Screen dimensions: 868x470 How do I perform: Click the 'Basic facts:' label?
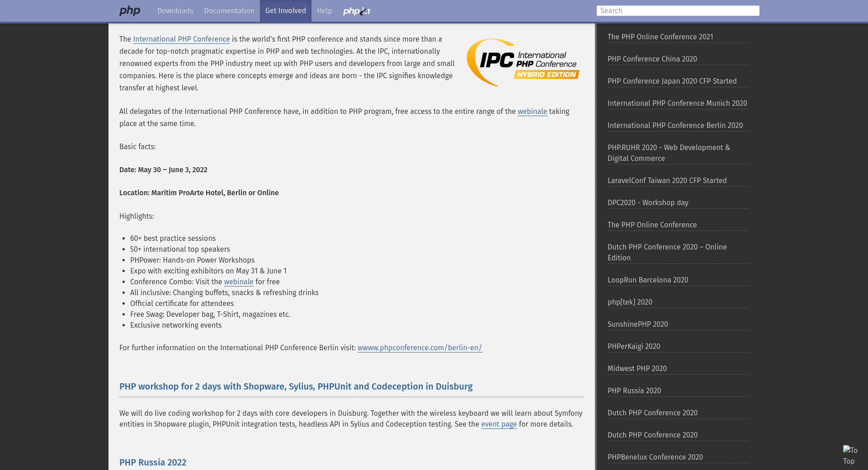[137, 147]
